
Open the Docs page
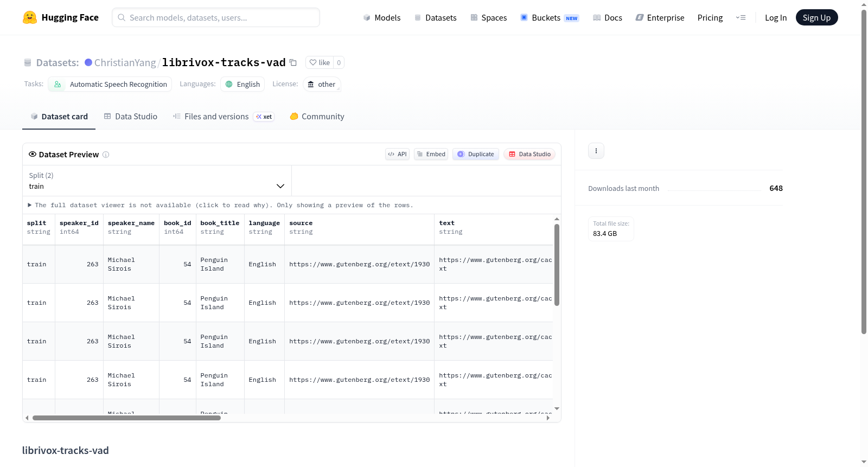pos(608,17)
